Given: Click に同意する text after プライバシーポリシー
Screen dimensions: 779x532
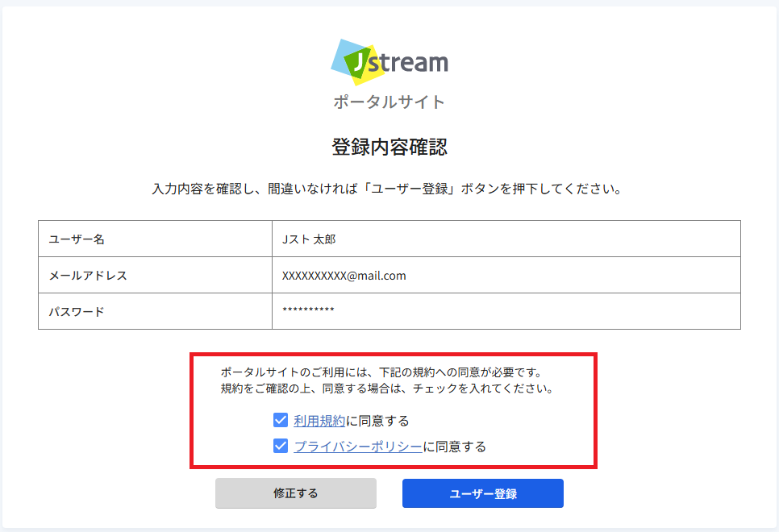Looking at the screenshot, I should (x=455, y=447).
